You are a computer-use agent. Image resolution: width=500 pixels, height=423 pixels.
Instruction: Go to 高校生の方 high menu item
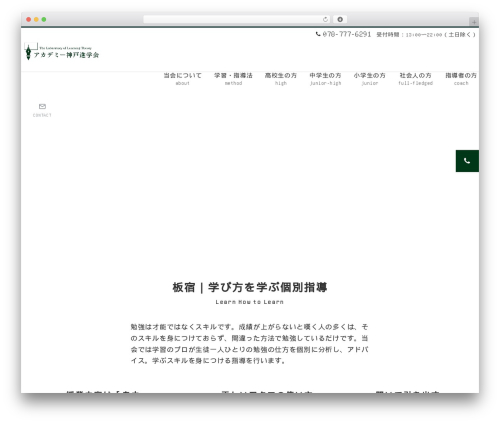(x=281, y=79)
